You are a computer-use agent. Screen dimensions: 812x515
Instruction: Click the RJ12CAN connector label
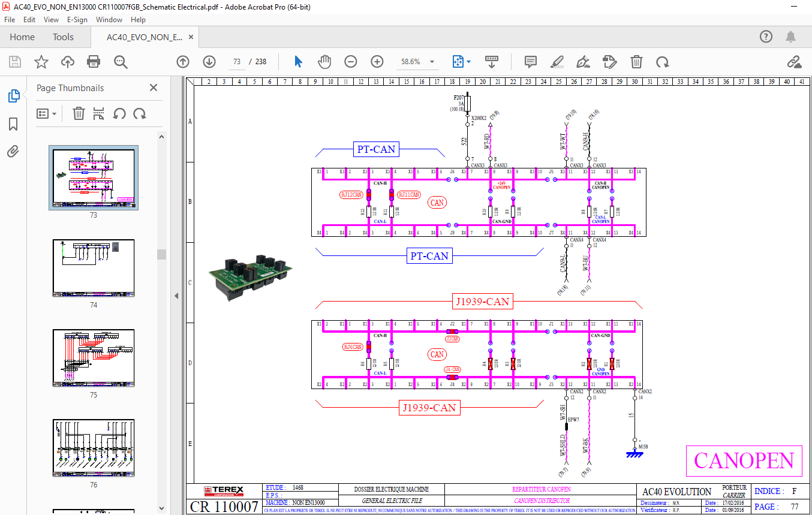coord(351,195)
